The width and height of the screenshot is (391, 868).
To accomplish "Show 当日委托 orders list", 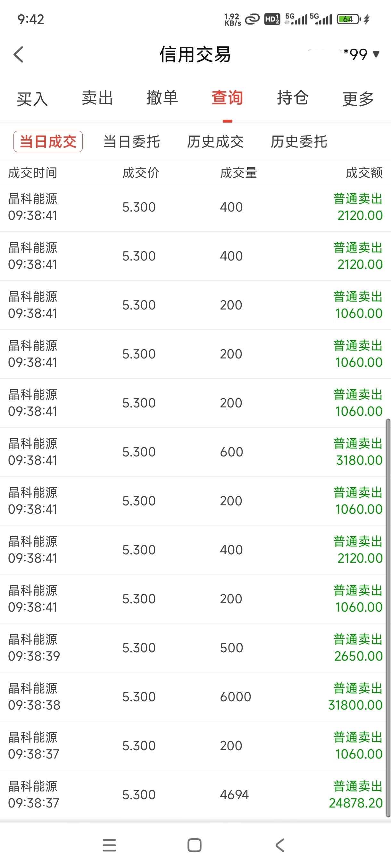I will pyautogui.click(x=132, y=141).
